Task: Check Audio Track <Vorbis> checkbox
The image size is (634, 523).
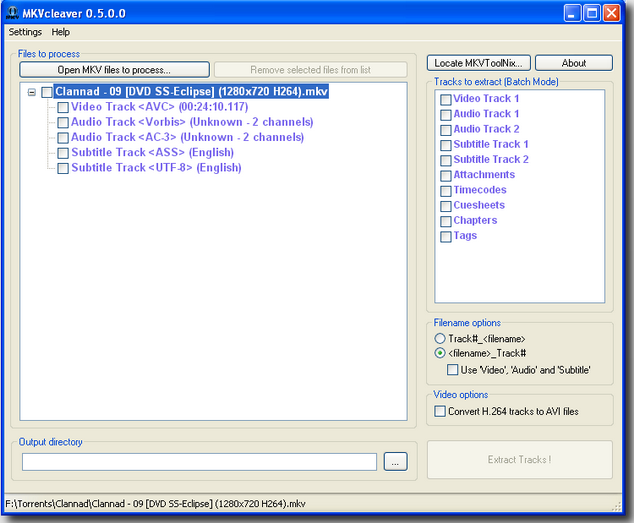Action: coord(63,123)
